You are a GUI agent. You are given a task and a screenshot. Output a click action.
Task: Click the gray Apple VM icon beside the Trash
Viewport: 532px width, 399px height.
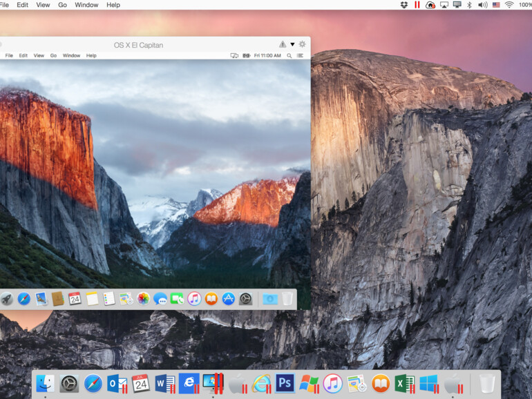pyautogui.click(x=453, y=383)
